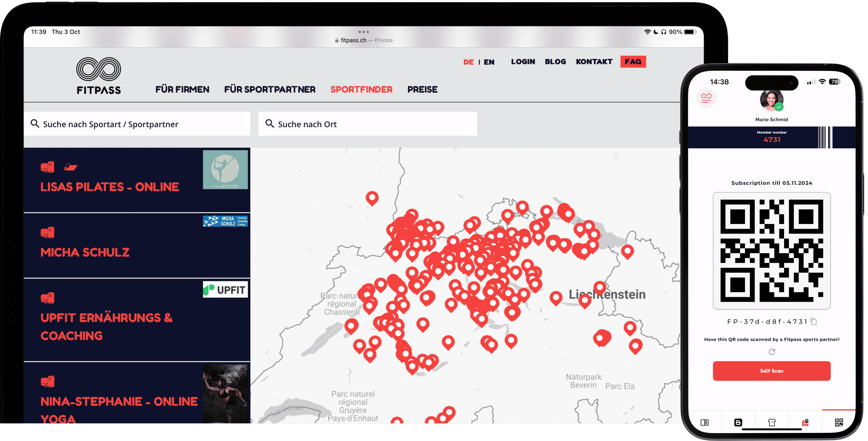Click the Naturpark Beverin map label
Viewport: 868px width, 441px height.
583,381
